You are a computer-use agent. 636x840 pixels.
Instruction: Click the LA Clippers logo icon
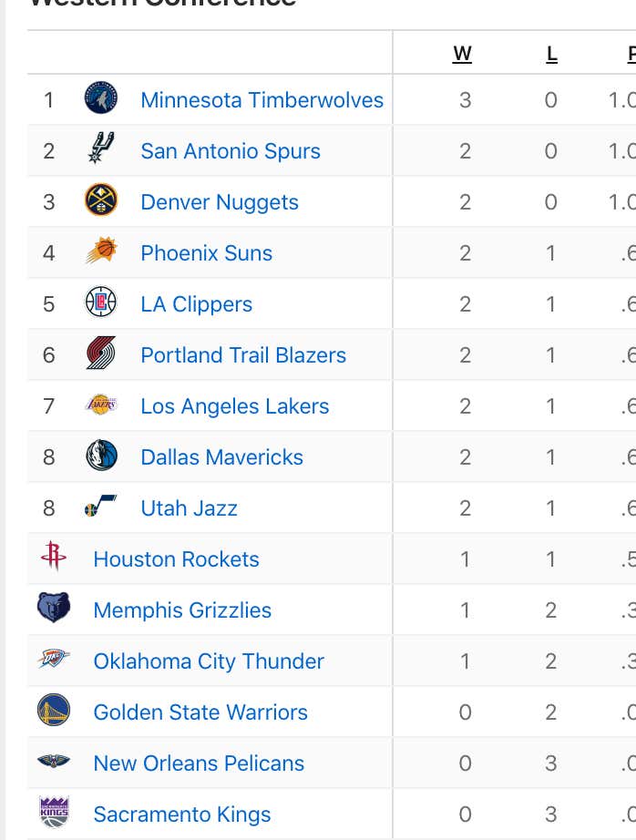pos(101,302)
